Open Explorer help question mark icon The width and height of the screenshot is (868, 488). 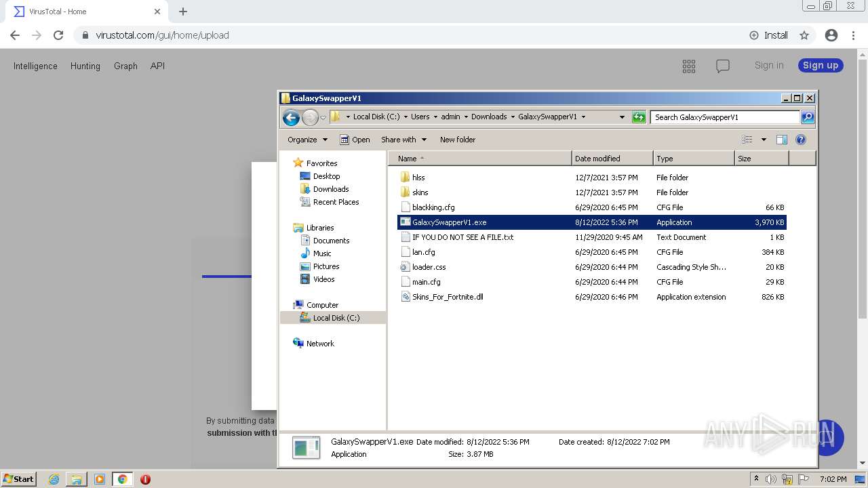(801, 140)
